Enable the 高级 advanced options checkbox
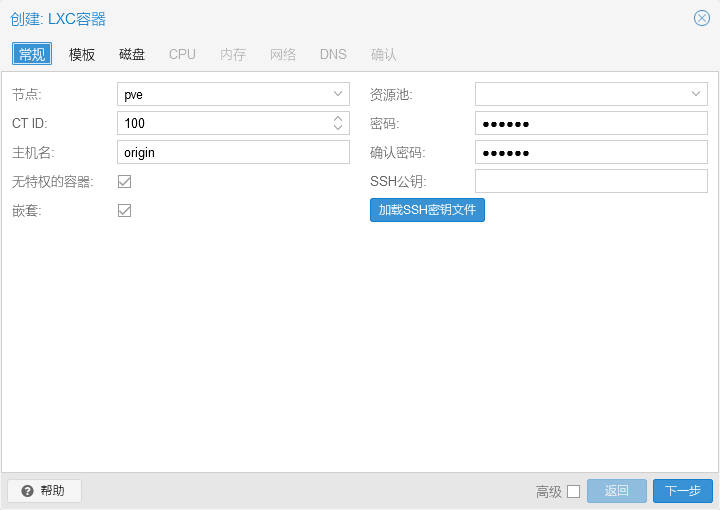Image resolution: width=720 pixels, height=510 pixels. click(573, 491)
